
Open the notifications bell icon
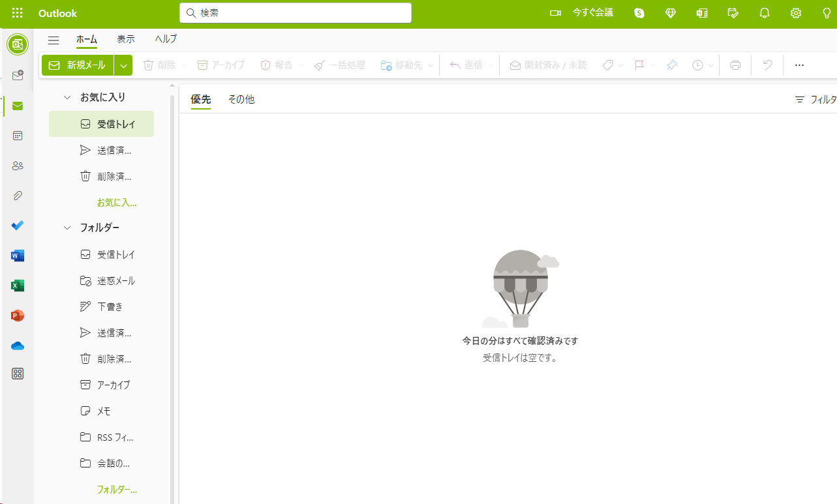coord(765,13)
